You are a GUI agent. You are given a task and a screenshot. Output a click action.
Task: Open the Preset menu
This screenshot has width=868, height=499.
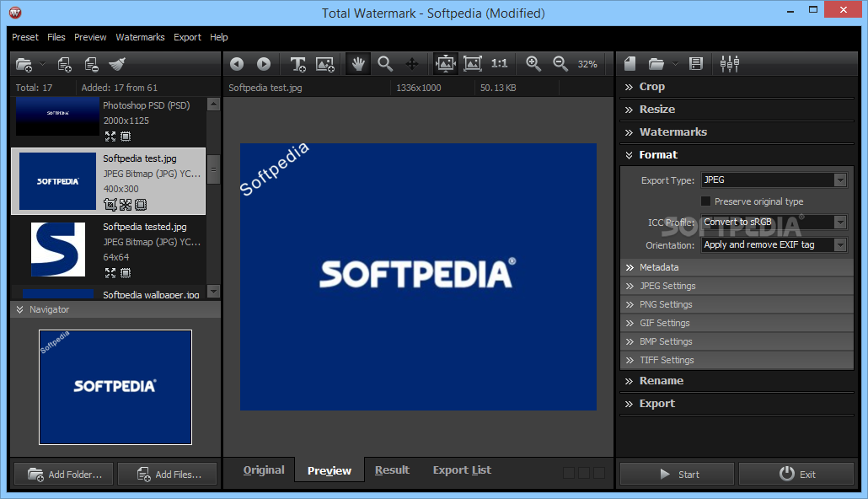click(x=25, y=37)
